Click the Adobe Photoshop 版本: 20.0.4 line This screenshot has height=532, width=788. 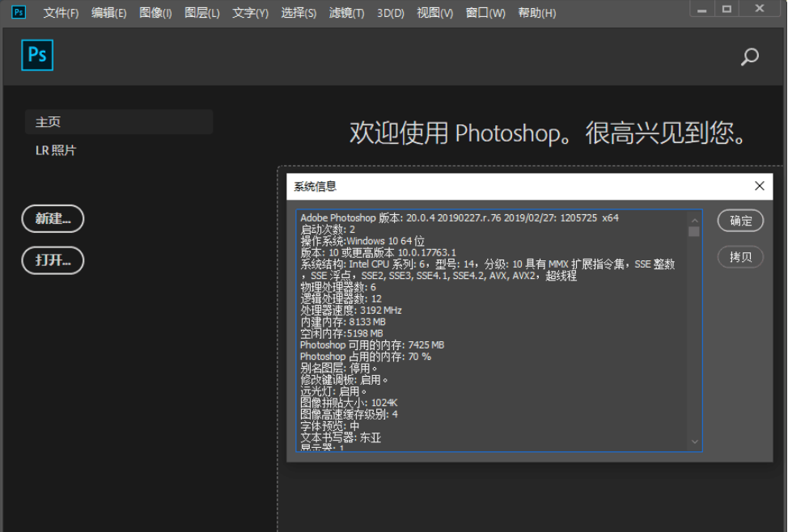coord(460,218)
